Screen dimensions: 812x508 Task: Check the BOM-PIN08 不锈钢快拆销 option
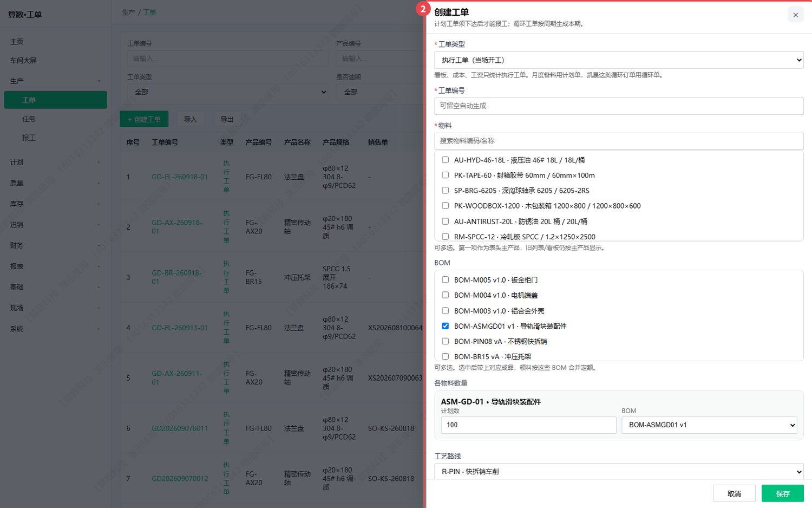pyautogui.click(x=445, y=341)
